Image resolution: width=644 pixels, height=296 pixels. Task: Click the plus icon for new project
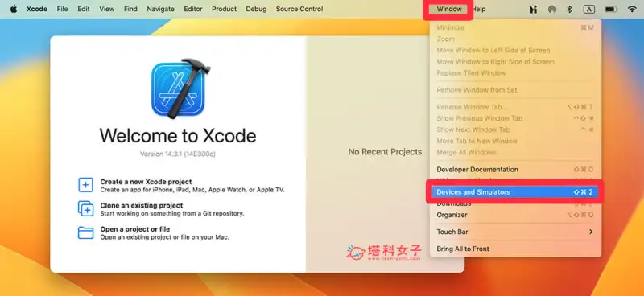point(85,185)
